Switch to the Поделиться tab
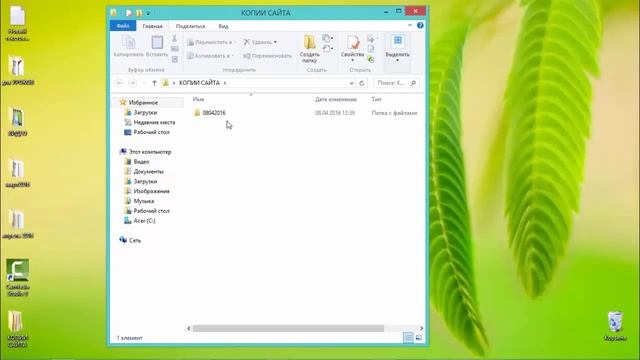The height and width of the screenshot is (360, 640). (x=190, y=26)
